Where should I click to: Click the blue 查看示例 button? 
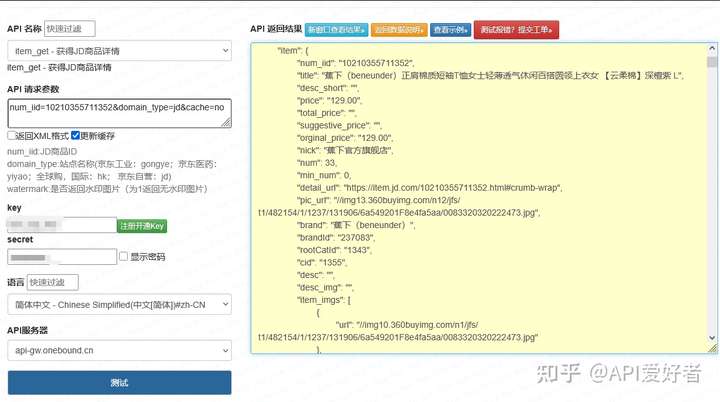[x=450, y=30]
